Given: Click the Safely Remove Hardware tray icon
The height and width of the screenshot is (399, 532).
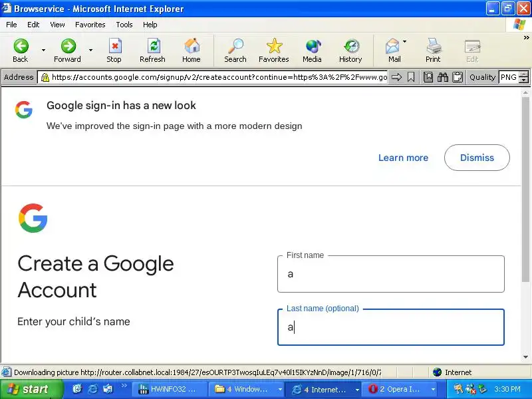Looking at the screenshot, I should (x=483, y=389).
